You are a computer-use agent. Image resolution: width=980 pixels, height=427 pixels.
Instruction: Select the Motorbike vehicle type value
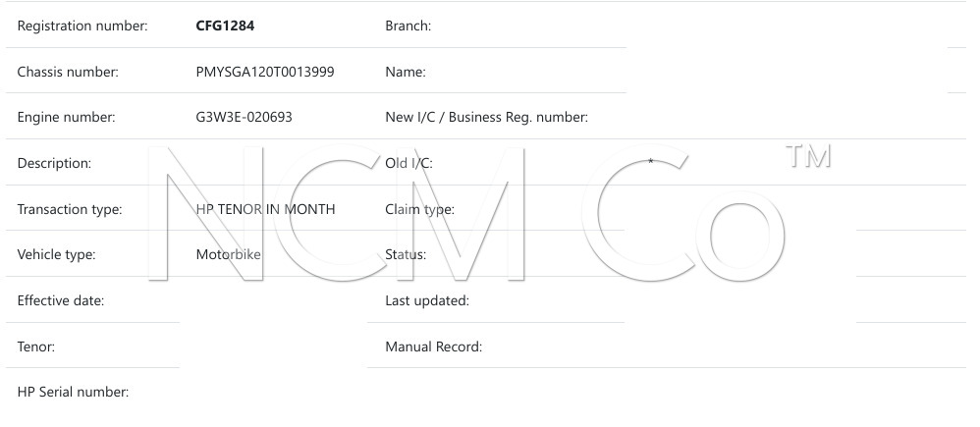[x=228, y=254]
